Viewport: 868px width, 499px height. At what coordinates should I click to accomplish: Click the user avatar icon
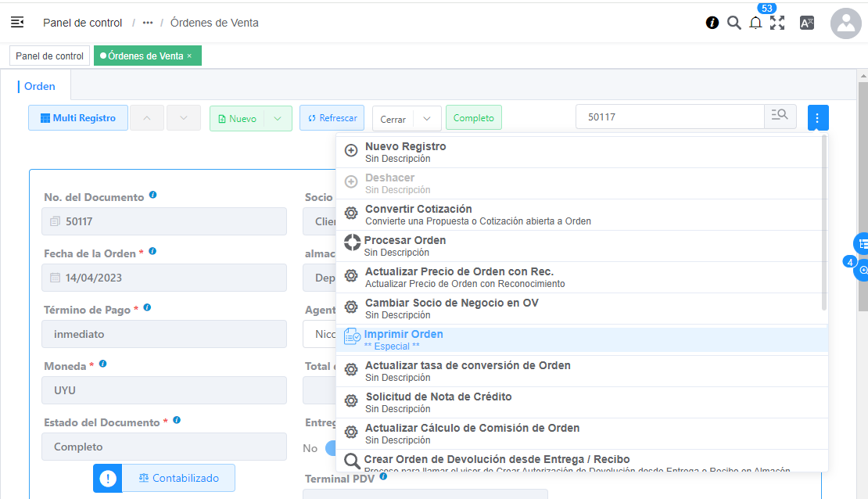[x=845, y=23]
